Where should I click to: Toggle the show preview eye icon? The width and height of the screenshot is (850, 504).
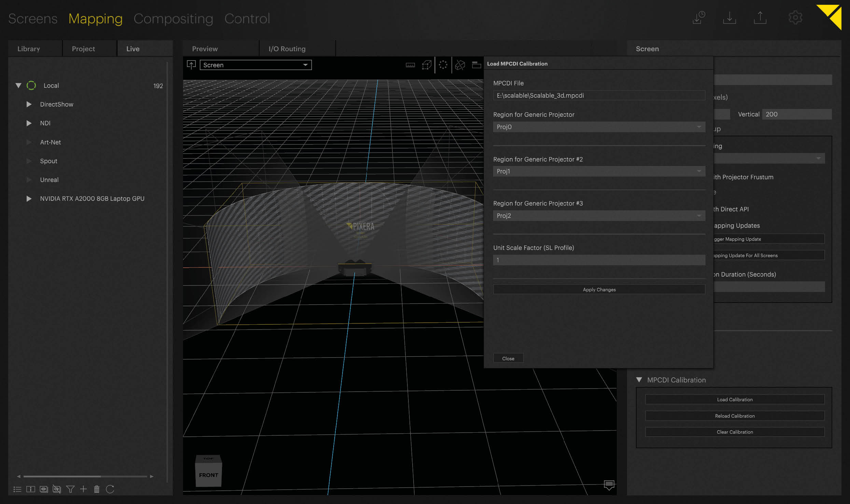click(44, 489)
